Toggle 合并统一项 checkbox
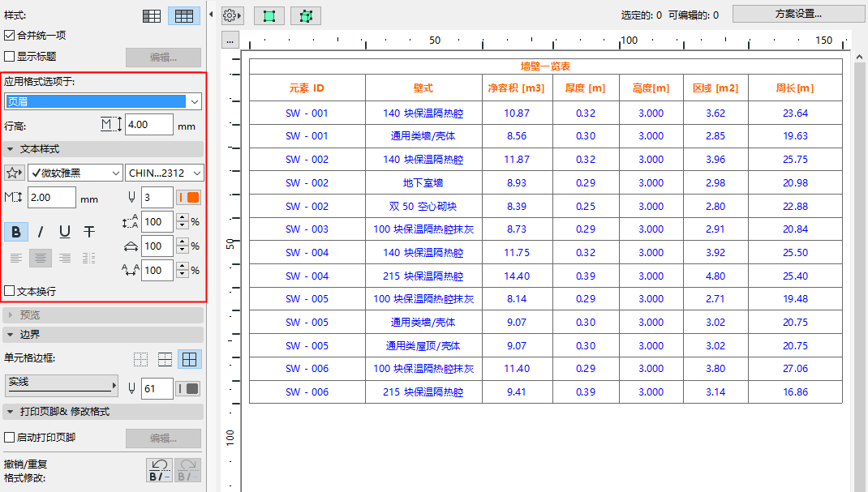 coord(10,36)
